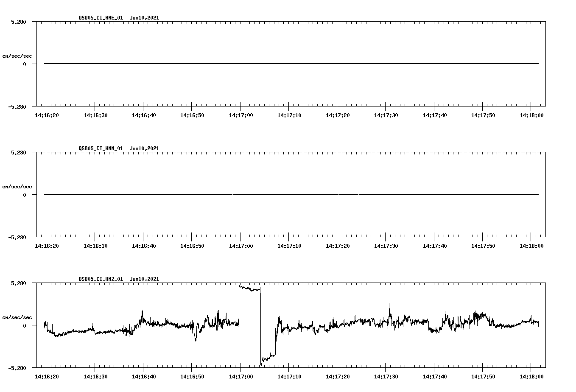The height and width of the screenshot is (392, 576).
Task: Click 14:17:50 time label under HNN plot
Action: (x=483, y=246)
